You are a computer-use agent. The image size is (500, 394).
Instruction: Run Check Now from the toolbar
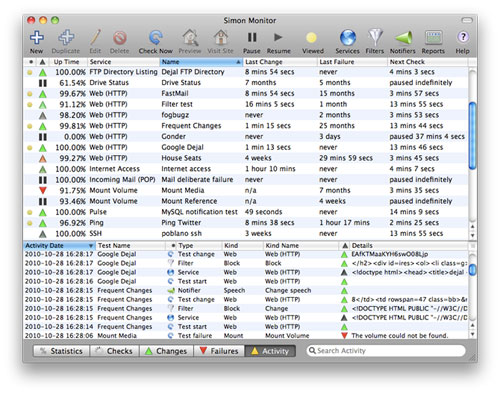tap(156, 37)
